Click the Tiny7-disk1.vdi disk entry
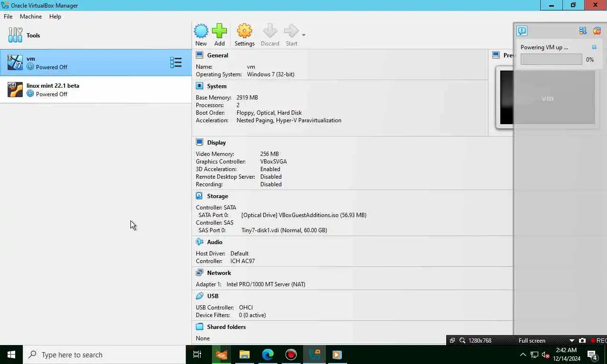The height and width of the screenshot is (364, 607). pos(284,230)
